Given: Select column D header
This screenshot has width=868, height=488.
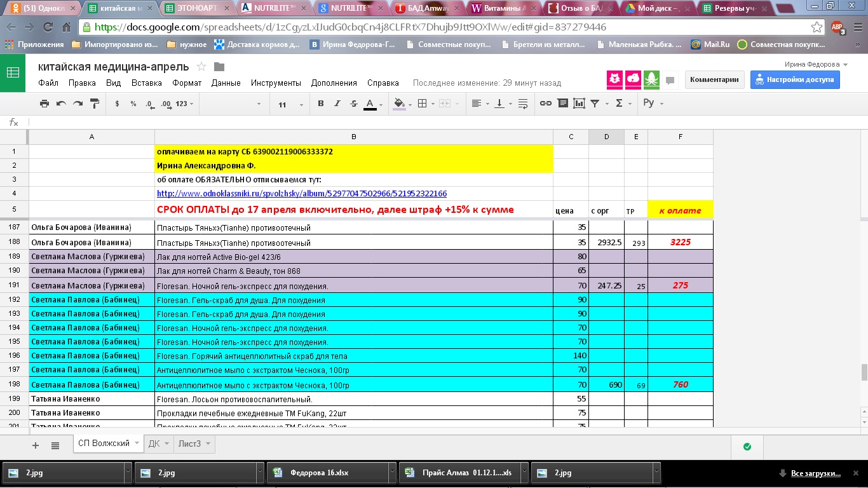Looking at the screenshot, I should click(607, 137).
